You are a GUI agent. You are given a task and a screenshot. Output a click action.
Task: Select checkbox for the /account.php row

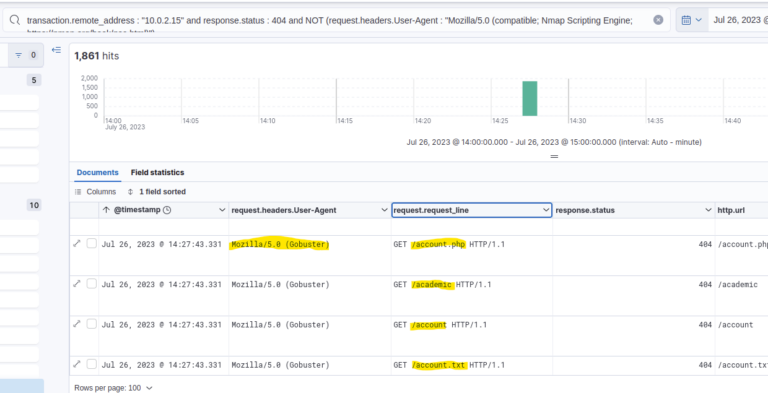(x=92, y=244)
